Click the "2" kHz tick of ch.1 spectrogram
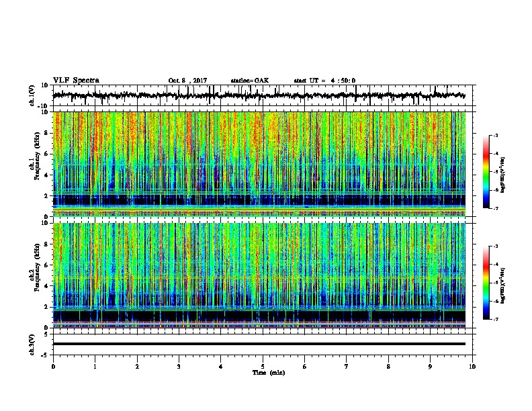 pyautogui.click(x=47, y=196)
